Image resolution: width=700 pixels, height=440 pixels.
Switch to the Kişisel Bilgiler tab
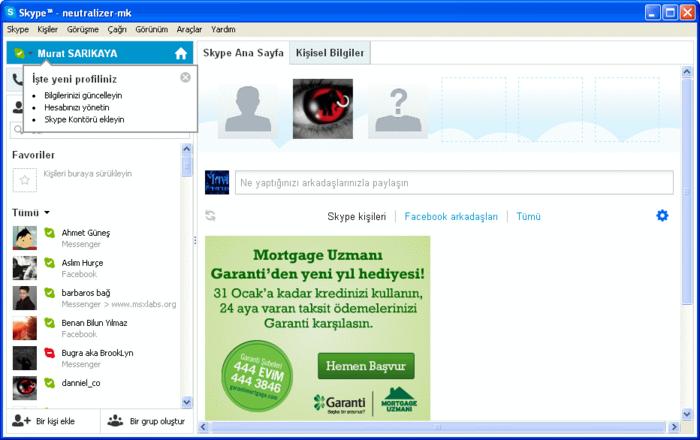click(x=329, y=52)
